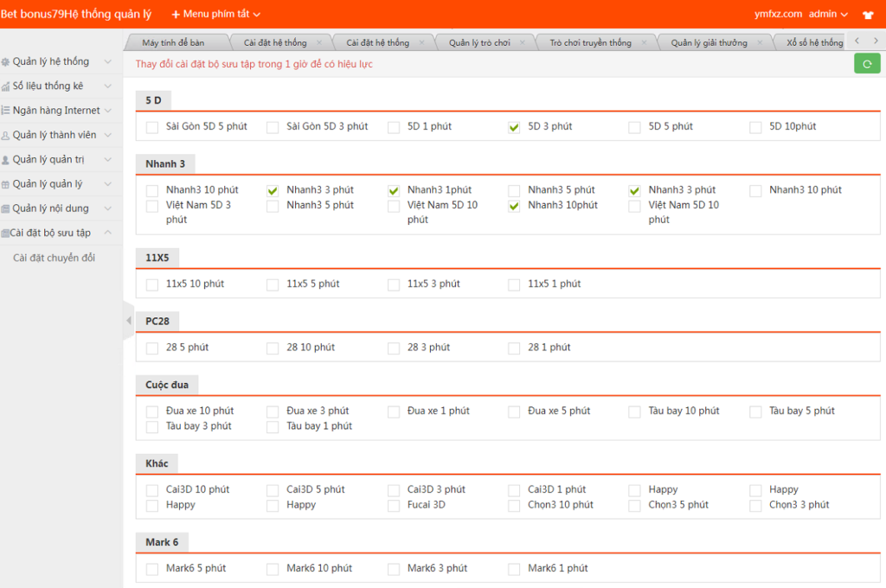
Task: Click the t-shirt theme icon
Action: 868,15
